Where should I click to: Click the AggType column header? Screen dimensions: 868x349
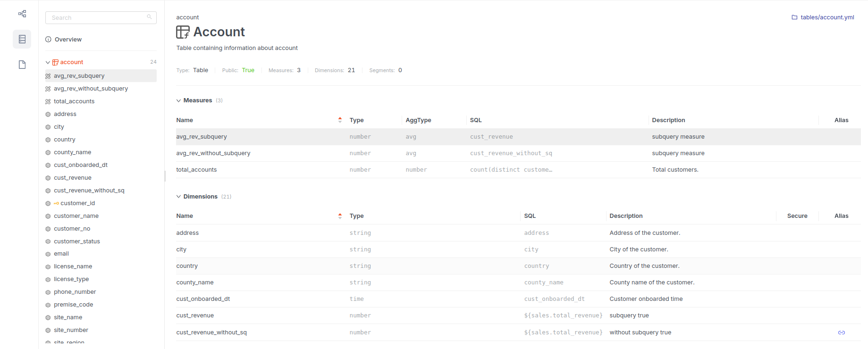click(418, 120)
